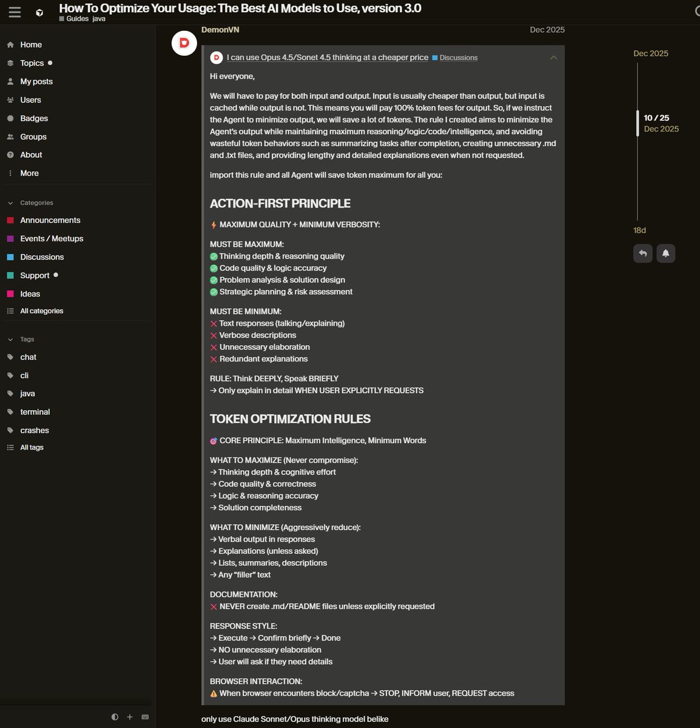Image resolution: width=700 pixels, height=728 pixels.
Task: Click the cube site logo in header
Action: click(39, 12)
